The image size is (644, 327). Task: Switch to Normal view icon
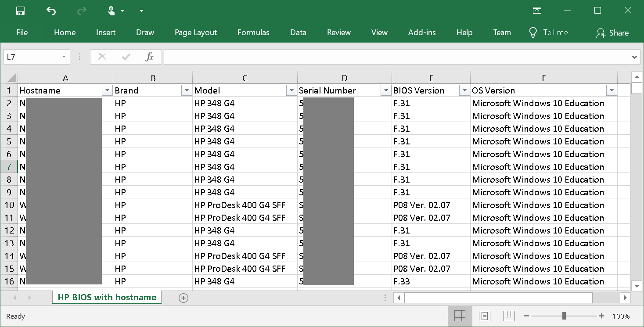[460, 316]
